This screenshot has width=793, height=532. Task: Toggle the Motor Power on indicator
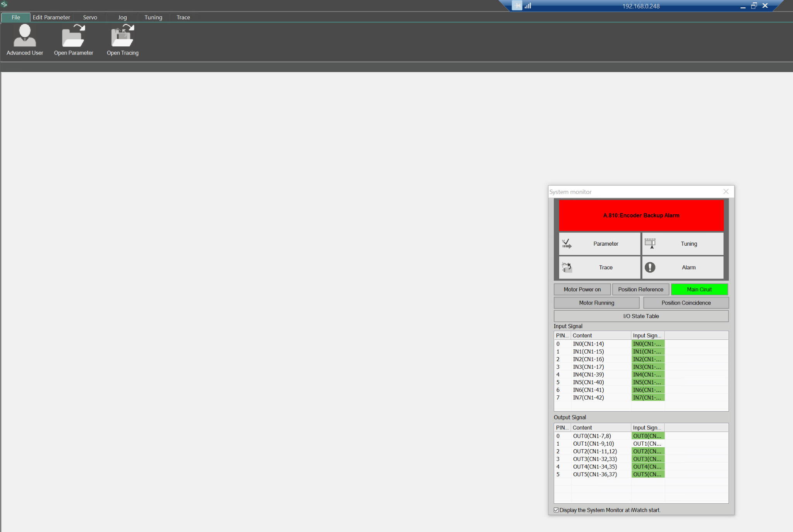click(x=582, y=289)
